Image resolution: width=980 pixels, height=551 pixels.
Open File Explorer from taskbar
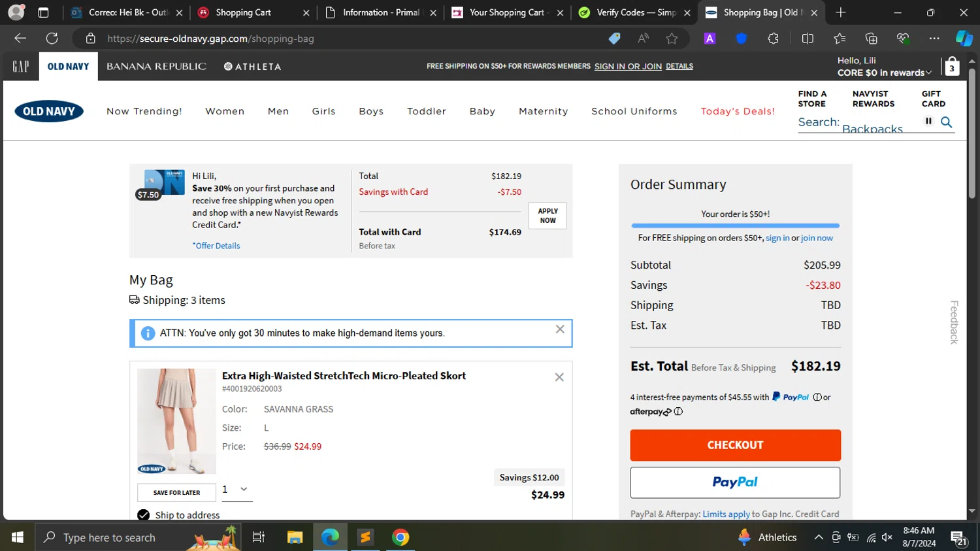(295, 537)
